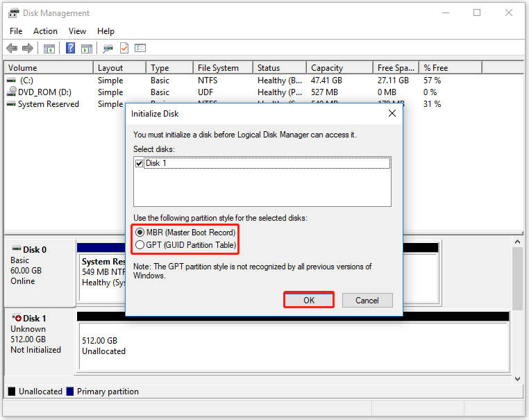Click the Forward arrow toolbar icon
The width and height of the screenshot is (529, 420).
[28, 48]
